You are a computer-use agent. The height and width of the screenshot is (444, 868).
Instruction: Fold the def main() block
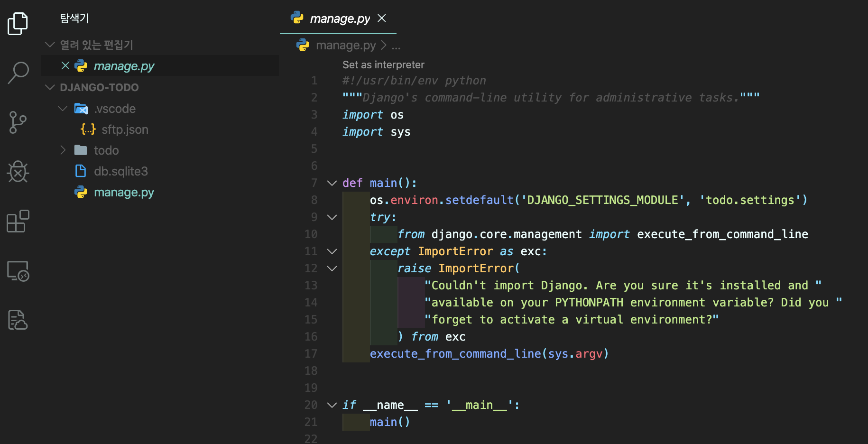[332, 183]
